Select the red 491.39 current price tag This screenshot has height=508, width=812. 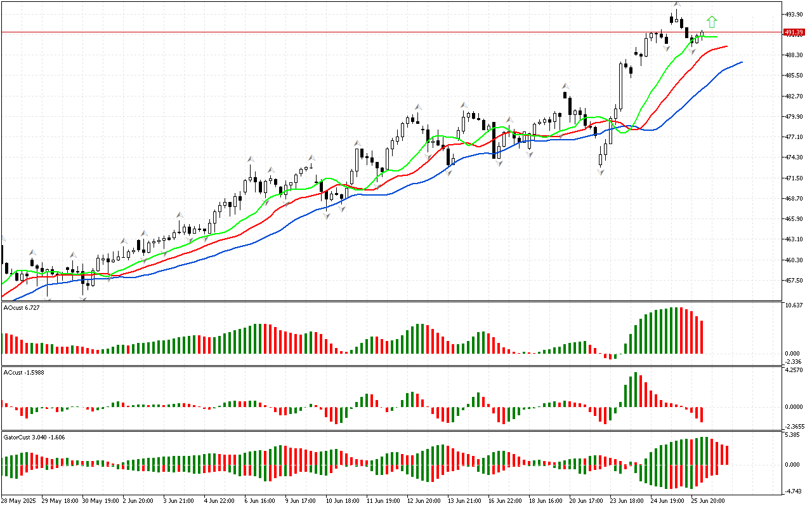point(794,32)
